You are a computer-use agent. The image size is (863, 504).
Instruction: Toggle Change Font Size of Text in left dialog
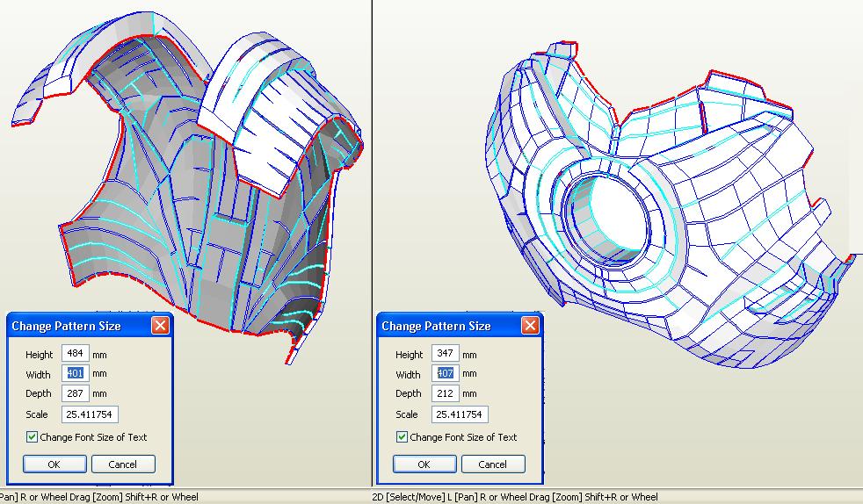pos(32,437)
